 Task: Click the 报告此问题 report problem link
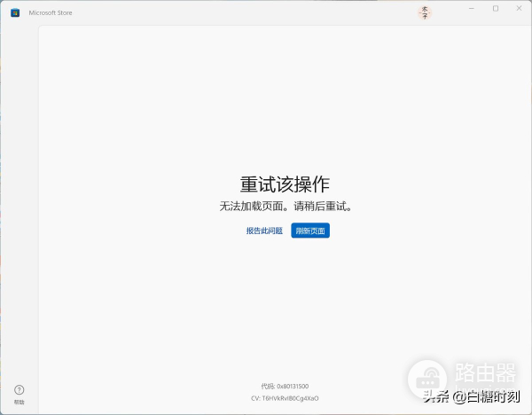[264, 231]
